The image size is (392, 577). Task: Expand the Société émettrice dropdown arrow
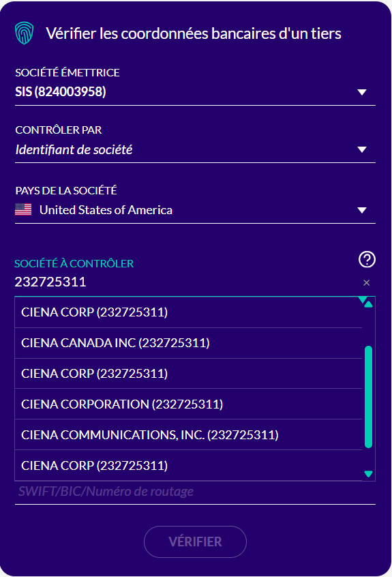362,92
